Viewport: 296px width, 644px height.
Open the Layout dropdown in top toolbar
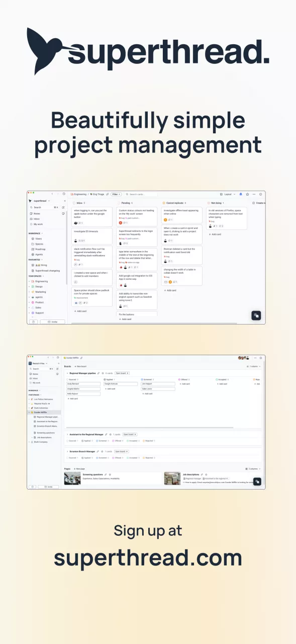point(228,194)
